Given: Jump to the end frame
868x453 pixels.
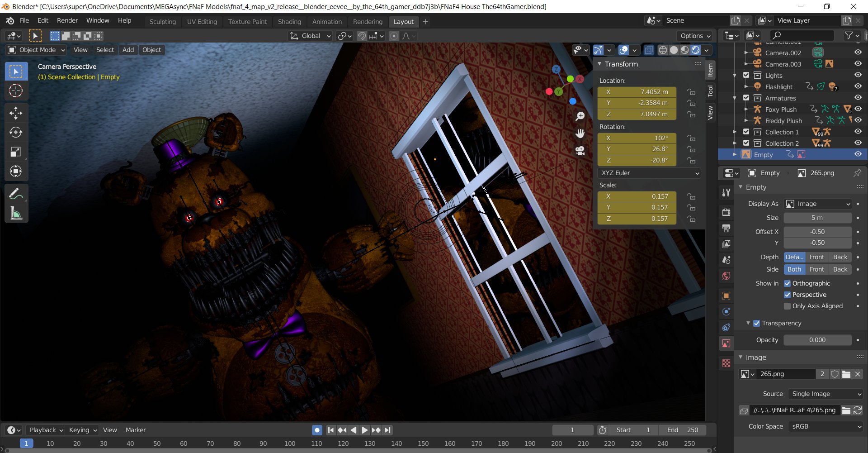Looking at the screenshot, I should coord(387,430).
